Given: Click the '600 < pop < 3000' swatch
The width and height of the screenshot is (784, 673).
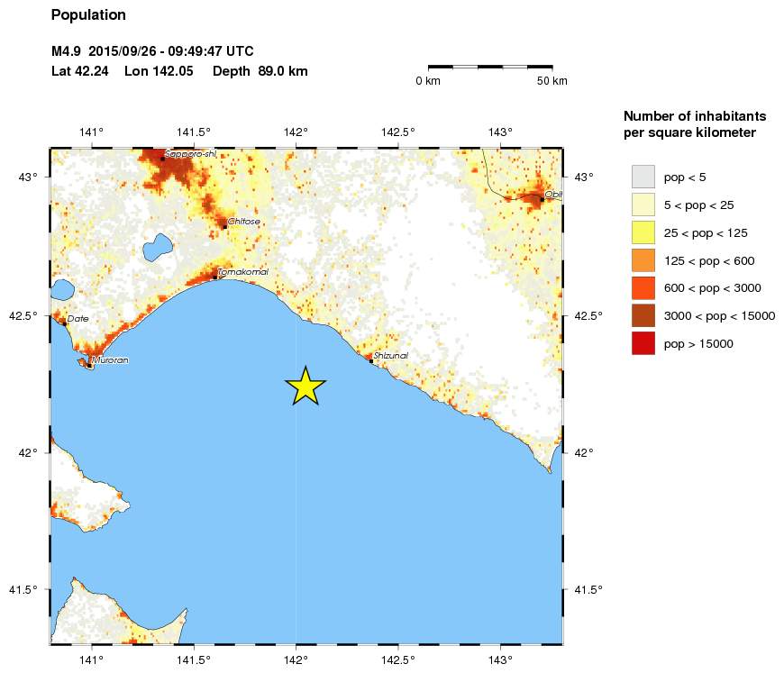Looking at the screenshot, I should (643, 287).
